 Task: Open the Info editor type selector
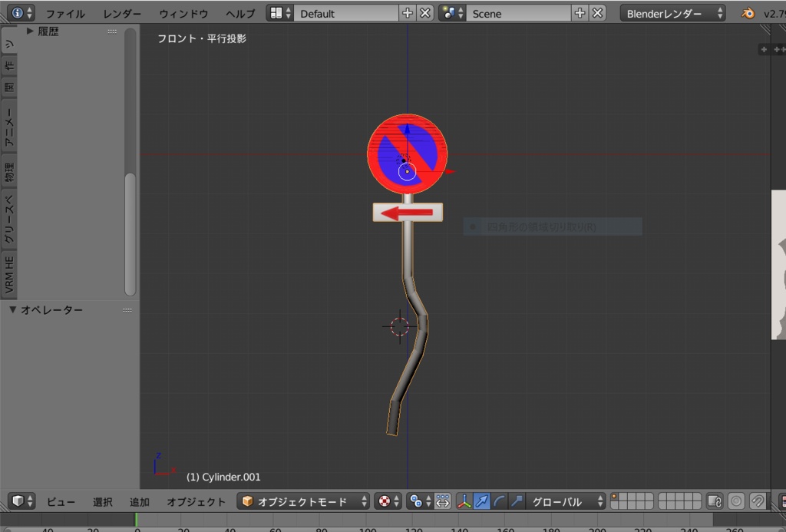point(21,13)
